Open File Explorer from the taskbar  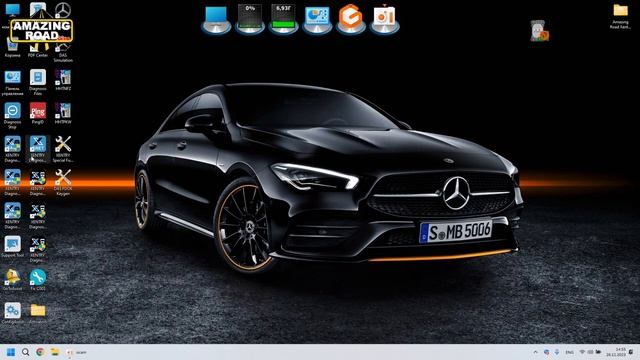click(55, 352)
